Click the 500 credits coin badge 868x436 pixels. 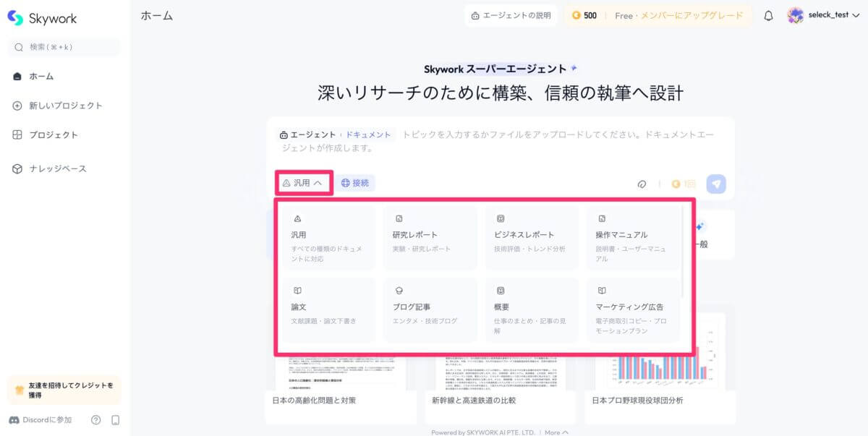point(584,15)
